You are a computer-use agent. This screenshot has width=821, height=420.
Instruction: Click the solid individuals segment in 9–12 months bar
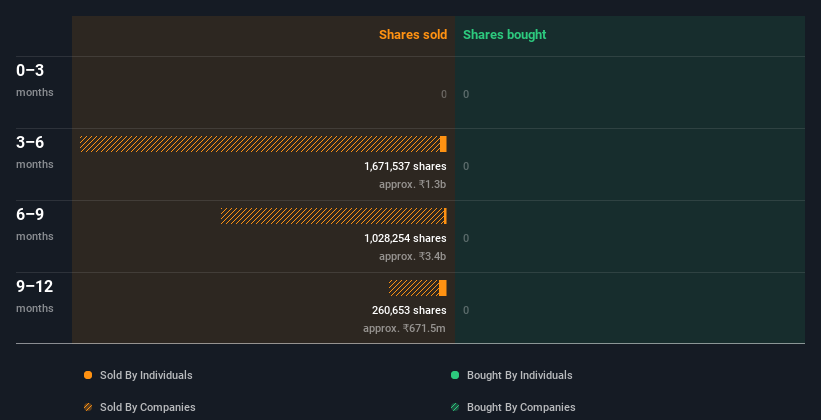tap(443, 288)
